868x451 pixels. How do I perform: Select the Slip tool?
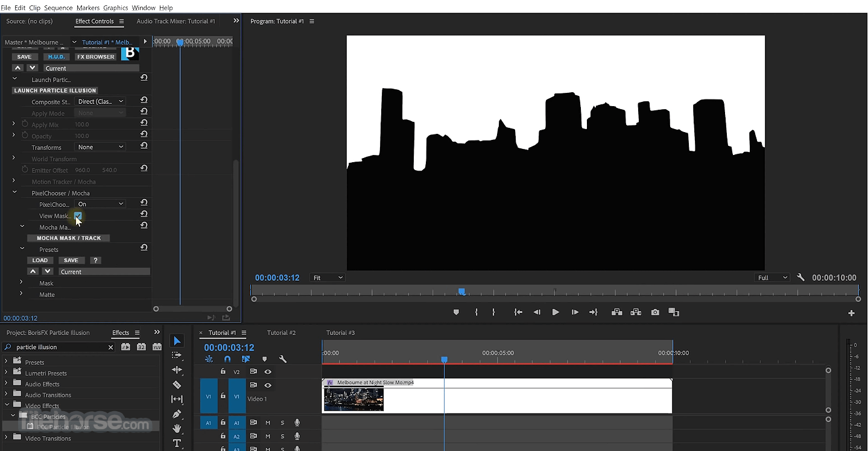(x=177, y=399)
